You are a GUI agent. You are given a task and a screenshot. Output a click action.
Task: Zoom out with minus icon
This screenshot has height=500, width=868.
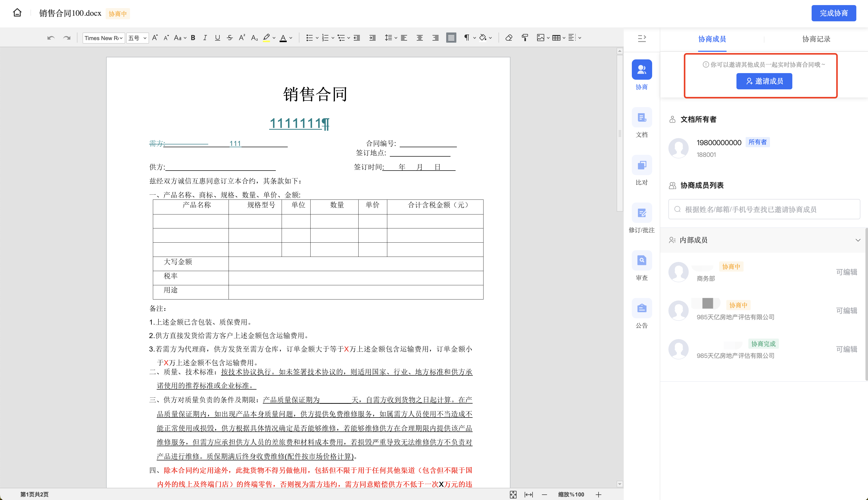pyautogui.click(x=544, y=494)
